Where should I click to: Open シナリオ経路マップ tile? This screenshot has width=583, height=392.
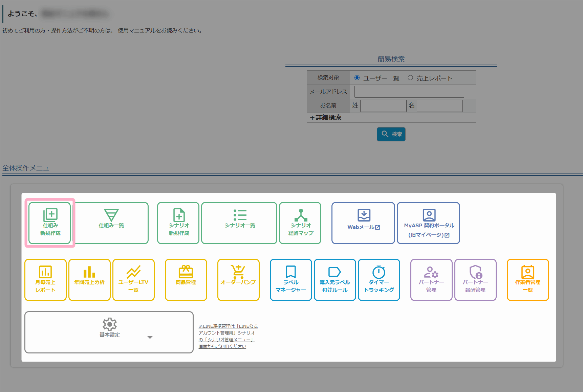pos(300,223)
